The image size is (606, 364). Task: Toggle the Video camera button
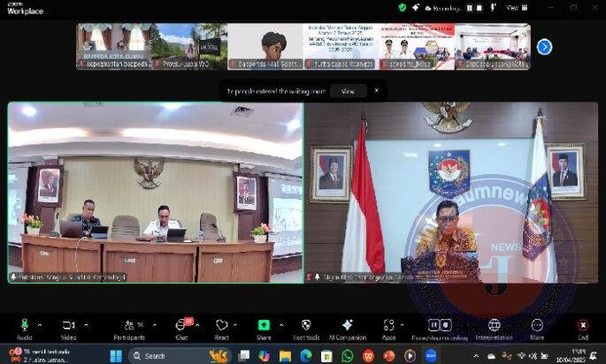[68, 325]
